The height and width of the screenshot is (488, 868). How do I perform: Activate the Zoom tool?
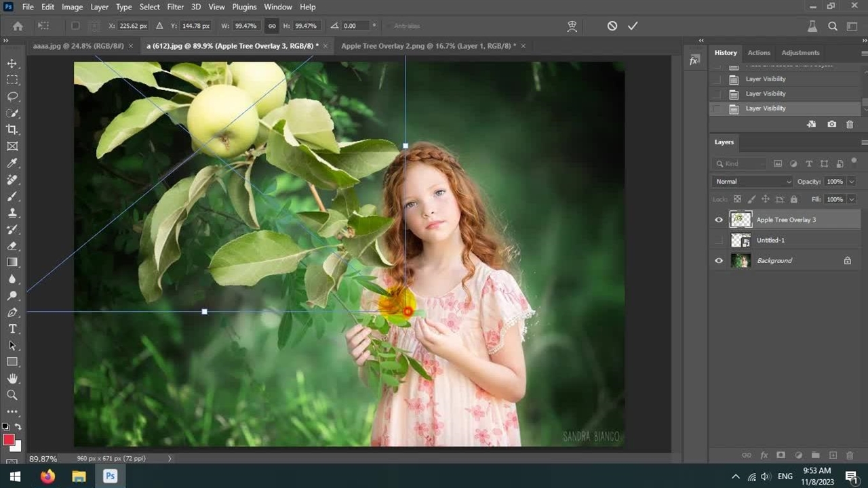[x=12, y=394]
